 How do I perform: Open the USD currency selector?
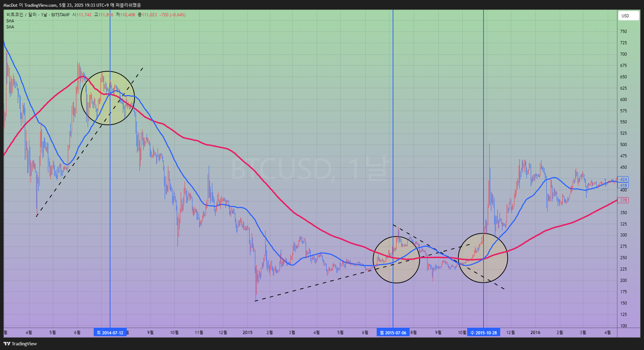coord(628,16)
